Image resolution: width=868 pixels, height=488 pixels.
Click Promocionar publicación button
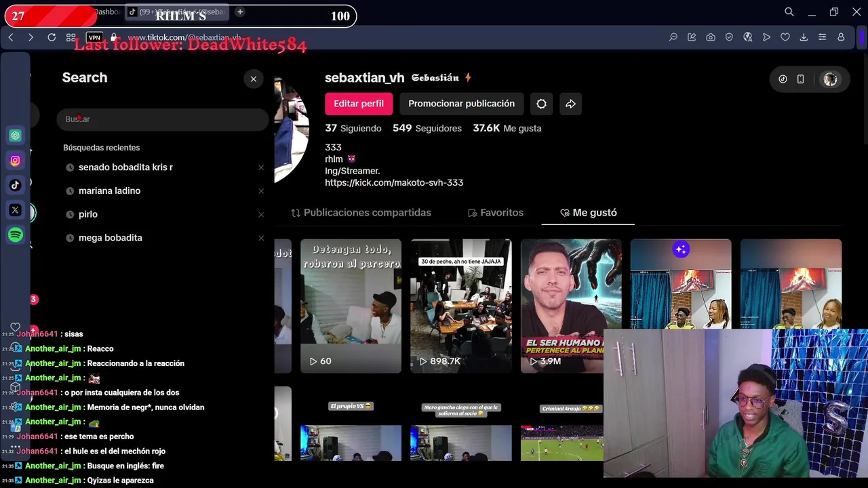(x=461, y=104)
